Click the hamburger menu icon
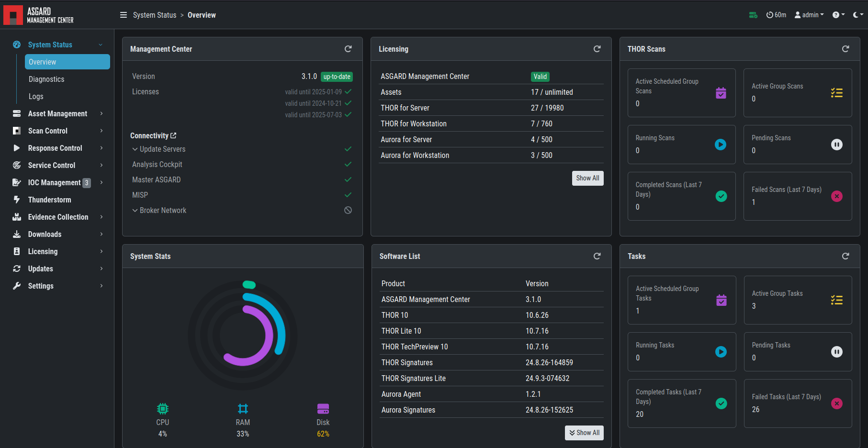 click(124, 15)
